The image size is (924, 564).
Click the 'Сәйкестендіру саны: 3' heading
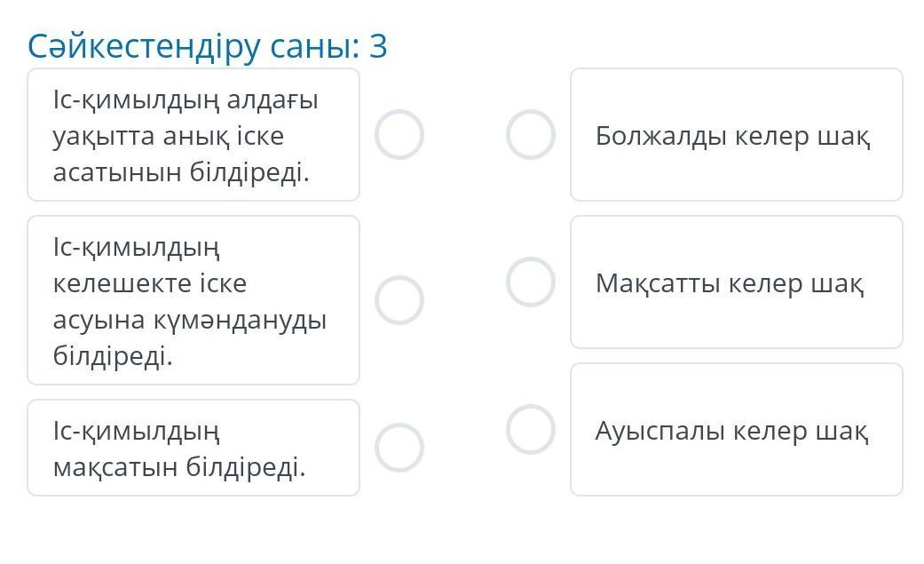[208, 46]
